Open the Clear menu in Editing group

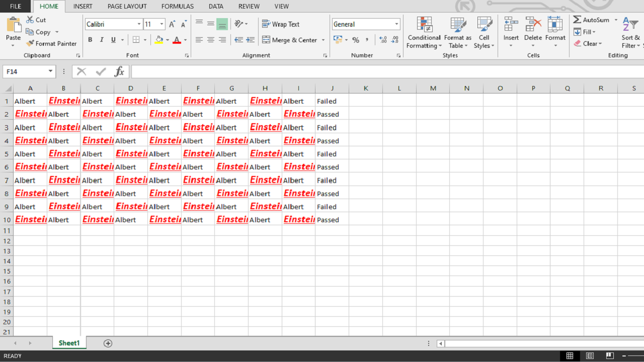click(x=588, y=44)
